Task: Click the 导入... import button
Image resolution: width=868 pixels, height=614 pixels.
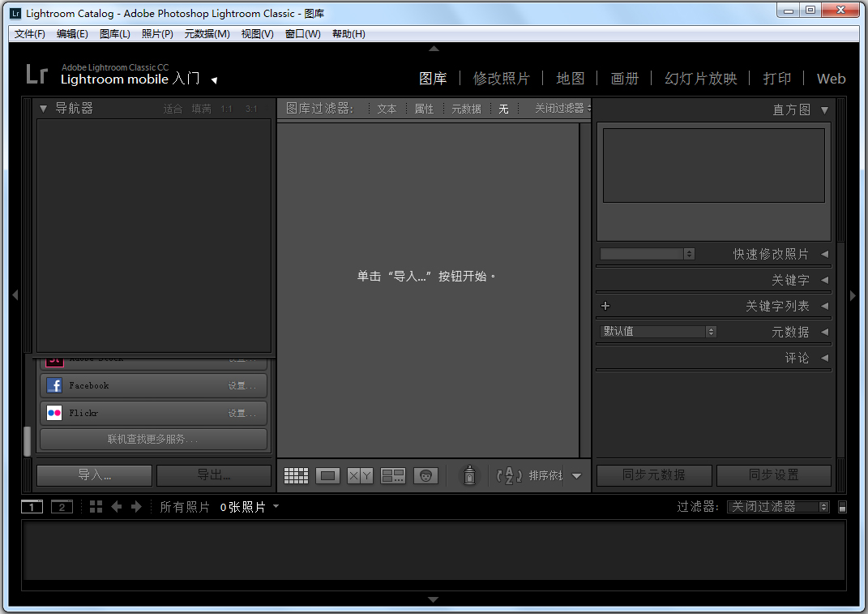Action: coord(94,475)
